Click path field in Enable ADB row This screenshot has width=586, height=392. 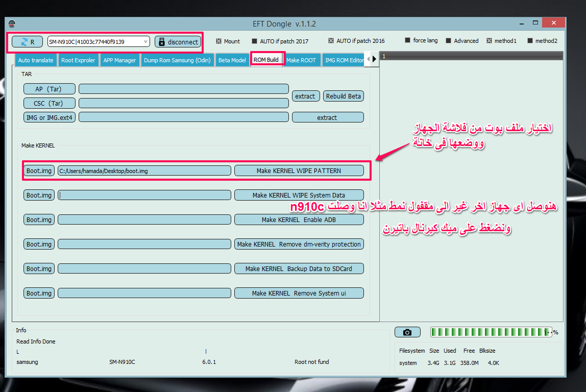144,219
